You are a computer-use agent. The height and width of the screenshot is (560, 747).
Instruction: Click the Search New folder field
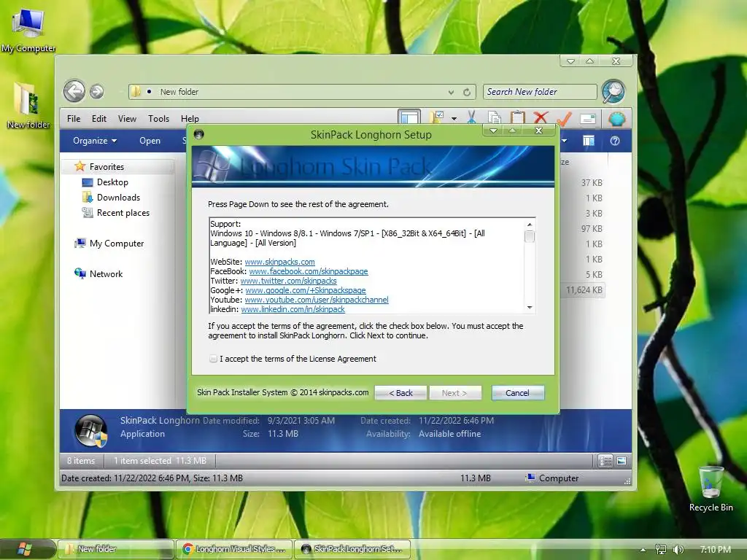click(x=540, y=92)
